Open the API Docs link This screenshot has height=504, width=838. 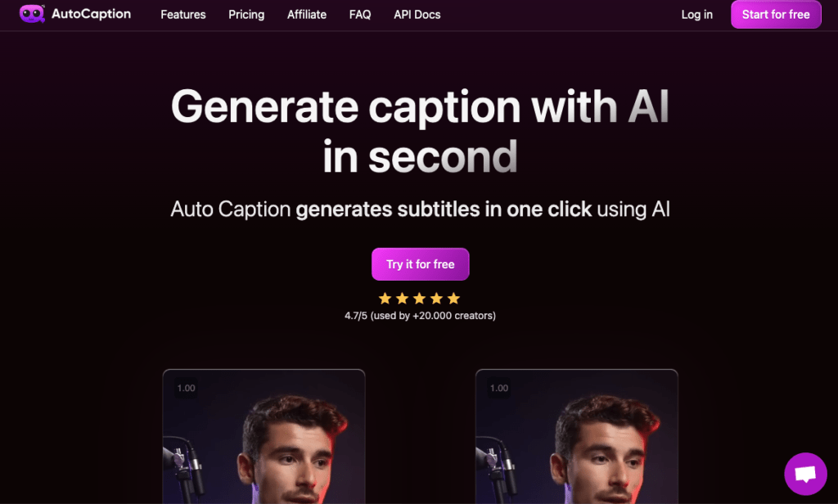[417, 15]
